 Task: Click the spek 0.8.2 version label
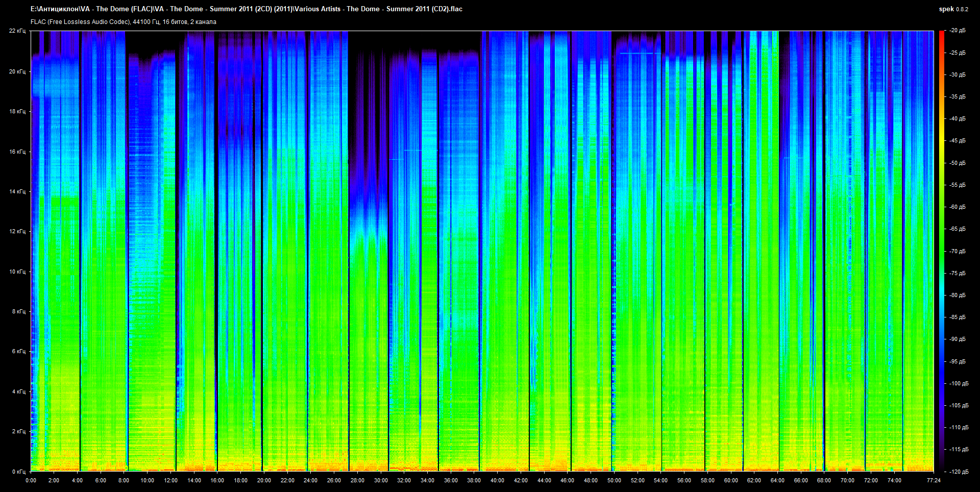[953, 9]
